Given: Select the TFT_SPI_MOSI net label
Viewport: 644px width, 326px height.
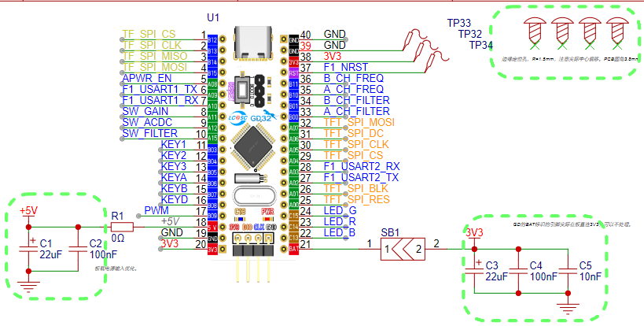Looking at the screenshot, I should click(359, 123).
